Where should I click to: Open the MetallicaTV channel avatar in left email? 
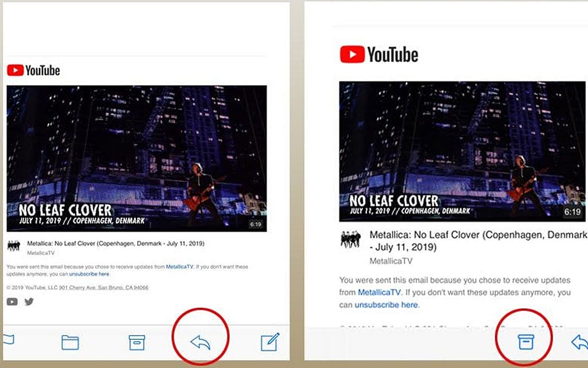click(x=14, y=246)
